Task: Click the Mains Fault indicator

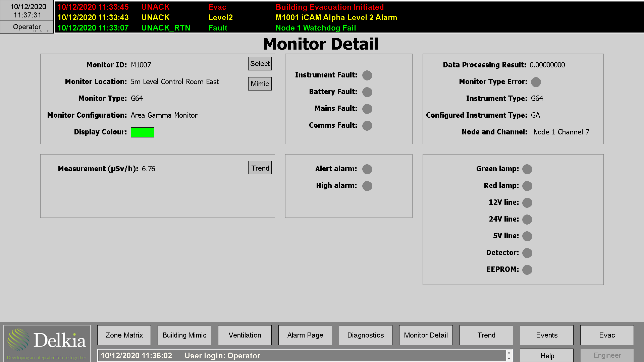Action: [367, 109]
